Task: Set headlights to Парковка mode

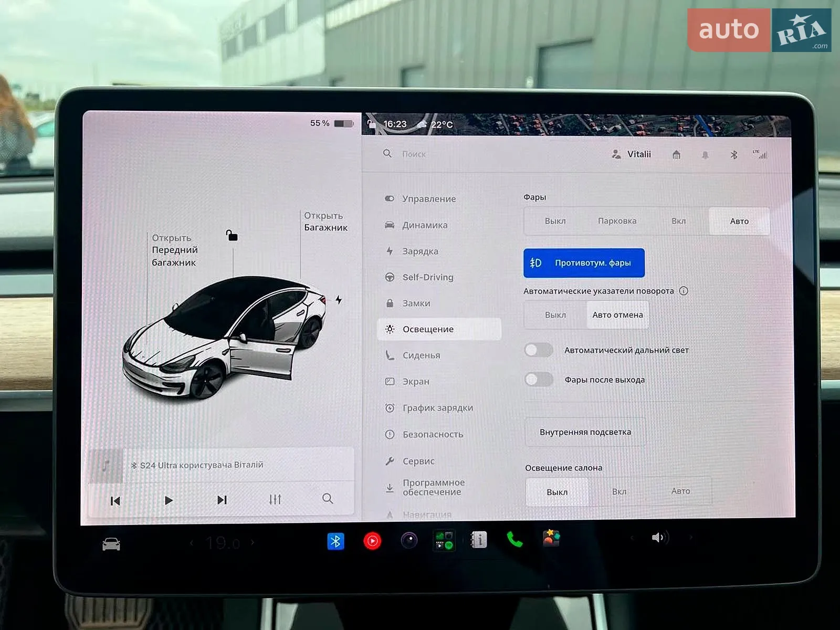Action: [617, 221]
